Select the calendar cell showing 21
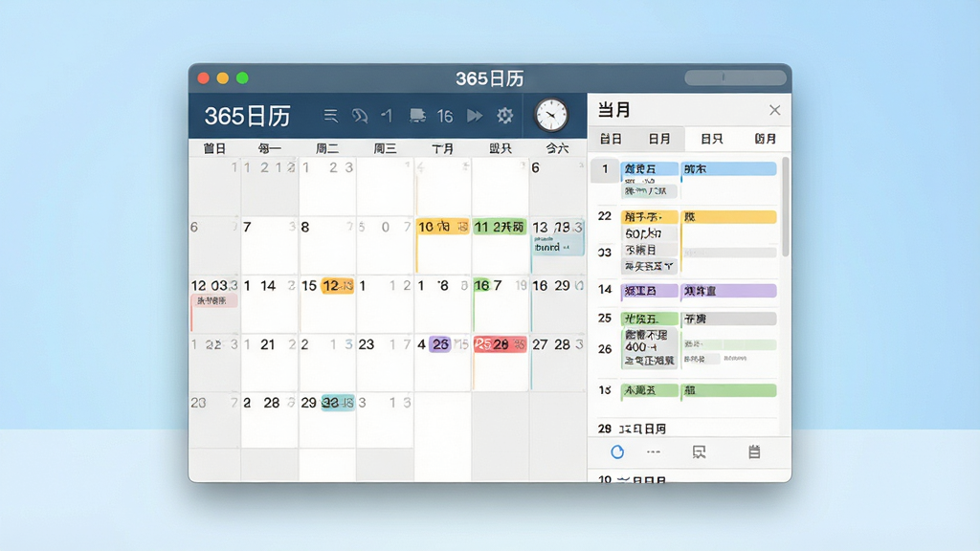The width and height of the screenshot is (980, 551). click(269, 363)
